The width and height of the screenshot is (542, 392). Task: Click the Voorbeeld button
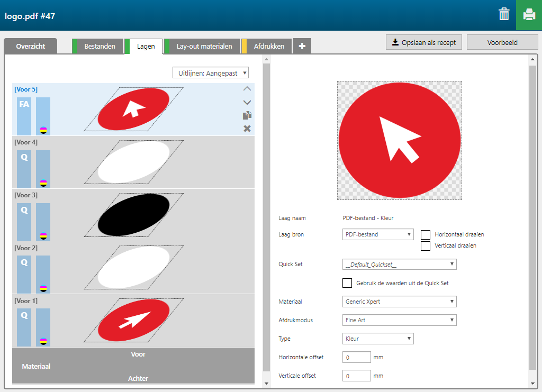pyautogui.click(x=502, y=42)
